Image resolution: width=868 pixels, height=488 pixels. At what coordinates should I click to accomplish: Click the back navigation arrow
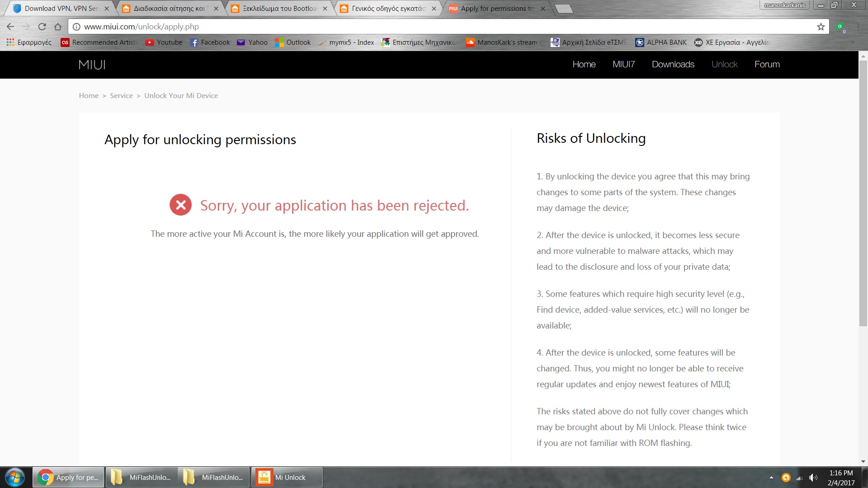[10, 27]
